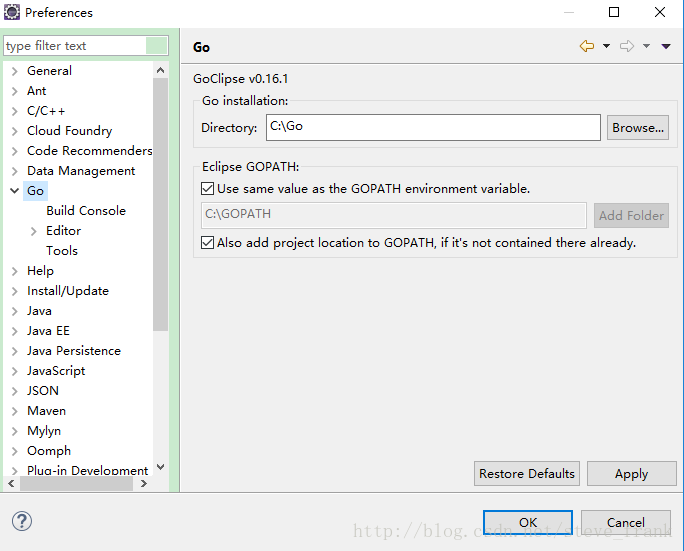Expand the Mylyn node
This screenshot has height=551, width=684.
tap(14, 431)
